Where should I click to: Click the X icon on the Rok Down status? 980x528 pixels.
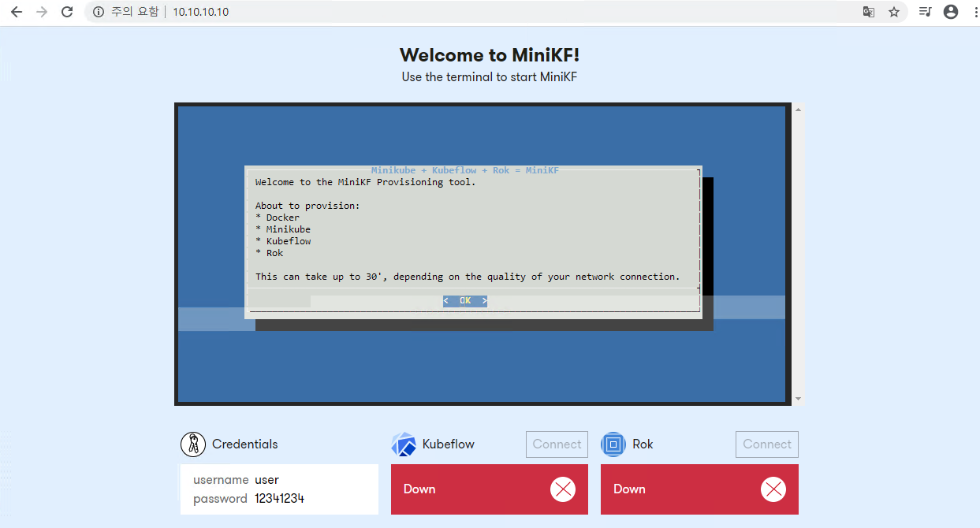(x=773, y=489)
